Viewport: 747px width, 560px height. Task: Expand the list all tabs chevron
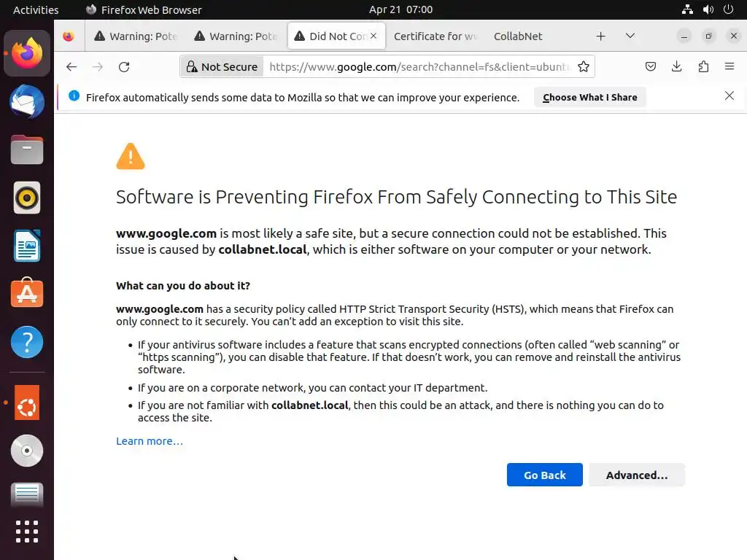[630, 36]
